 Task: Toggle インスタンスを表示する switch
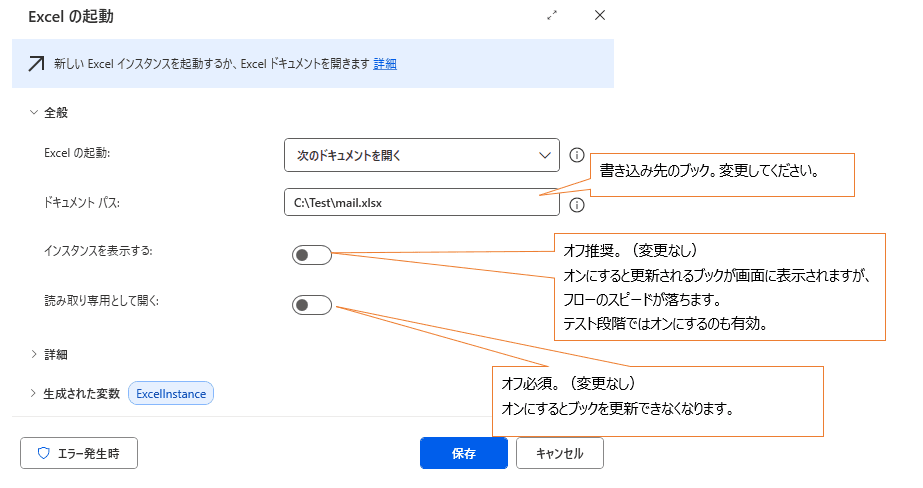[x=312, y=255]
